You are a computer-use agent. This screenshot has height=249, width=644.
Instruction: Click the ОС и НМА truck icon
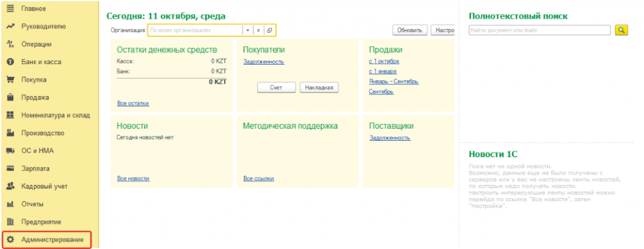pos(10,151)
